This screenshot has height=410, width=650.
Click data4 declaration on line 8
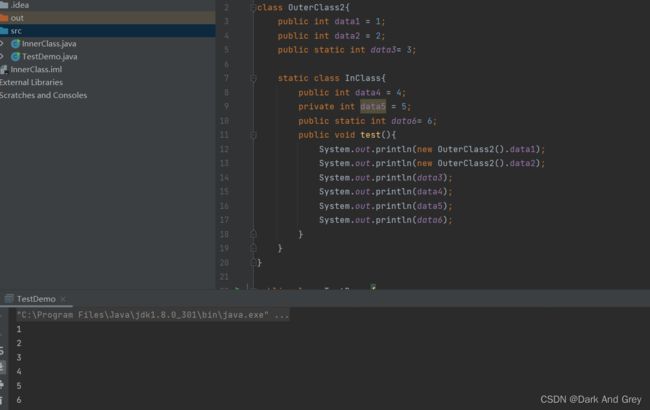368,92
